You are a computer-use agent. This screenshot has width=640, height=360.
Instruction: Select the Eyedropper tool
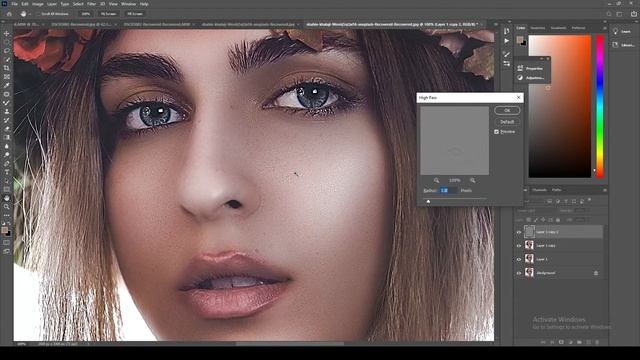click(7, 85)
